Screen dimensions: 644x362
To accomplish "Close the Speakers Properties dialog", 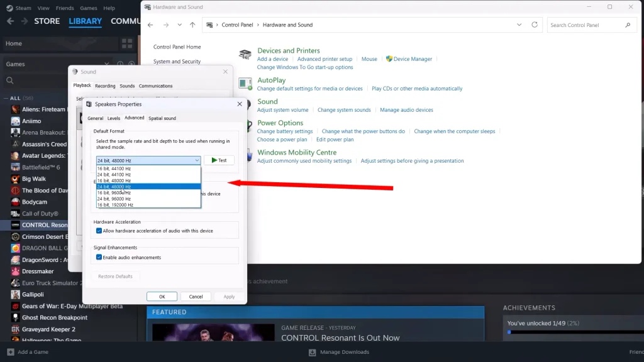I will (240, 104).
